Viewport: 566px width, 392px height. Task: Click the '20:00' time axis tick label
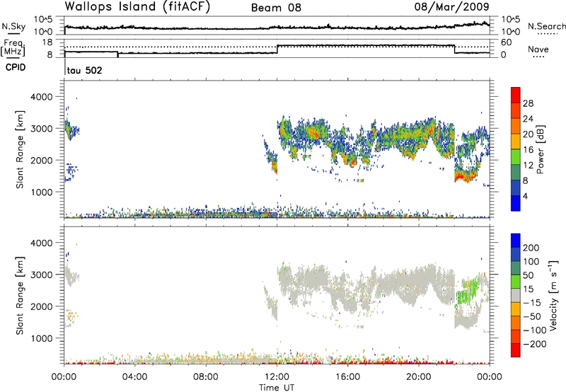click(x=418, y=377)
